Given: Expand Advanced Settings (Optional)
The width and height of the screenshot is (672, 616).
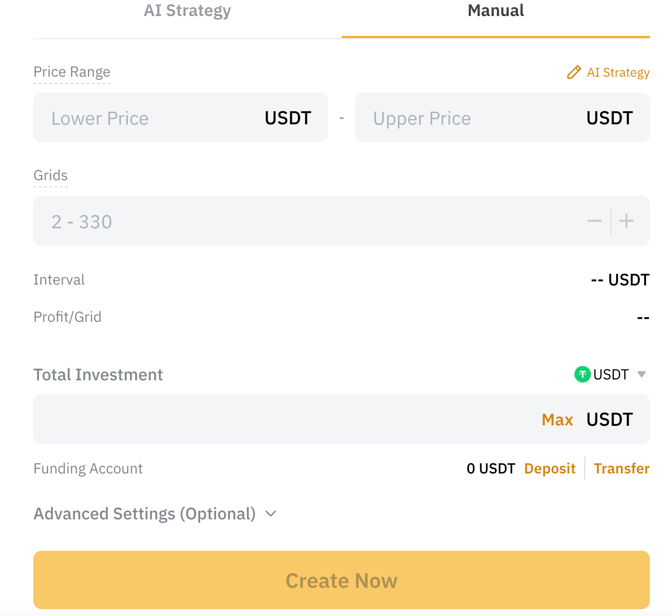Looking at the screenshot, I should [x=155, y=514].
